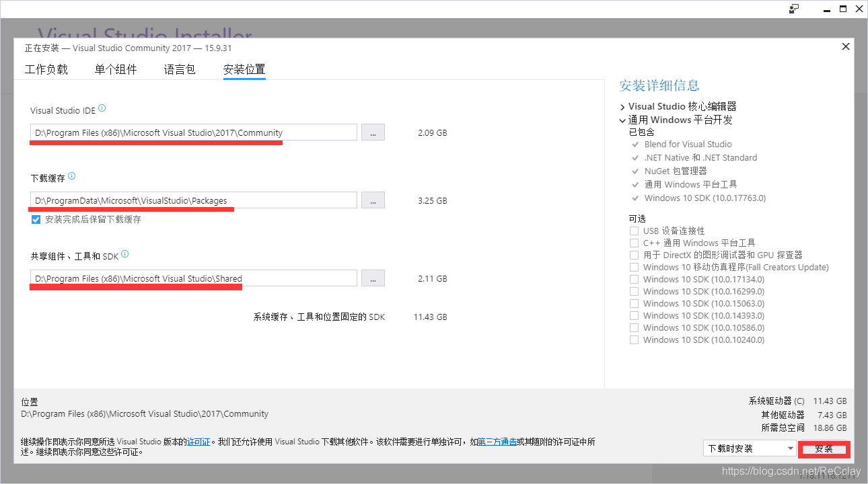Click the 3.25 GB size value
868x484 pixels.
[x=432, y=200]
